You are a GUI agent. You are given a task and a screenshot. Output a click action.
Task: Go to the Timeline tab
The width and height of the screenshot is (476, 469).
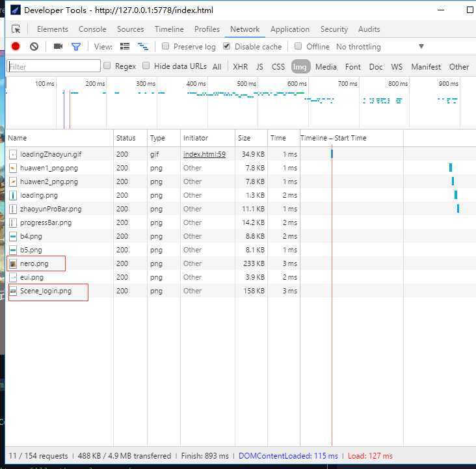(x=169, y=29)
